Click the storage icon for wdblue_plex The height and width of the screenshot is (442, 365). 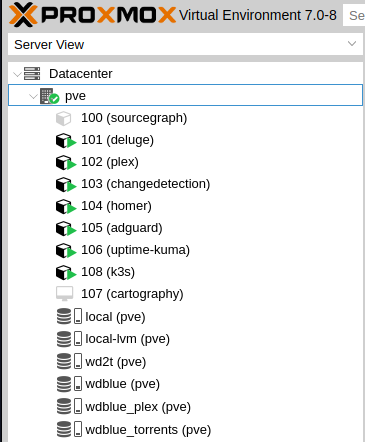(x=69, y=406)
